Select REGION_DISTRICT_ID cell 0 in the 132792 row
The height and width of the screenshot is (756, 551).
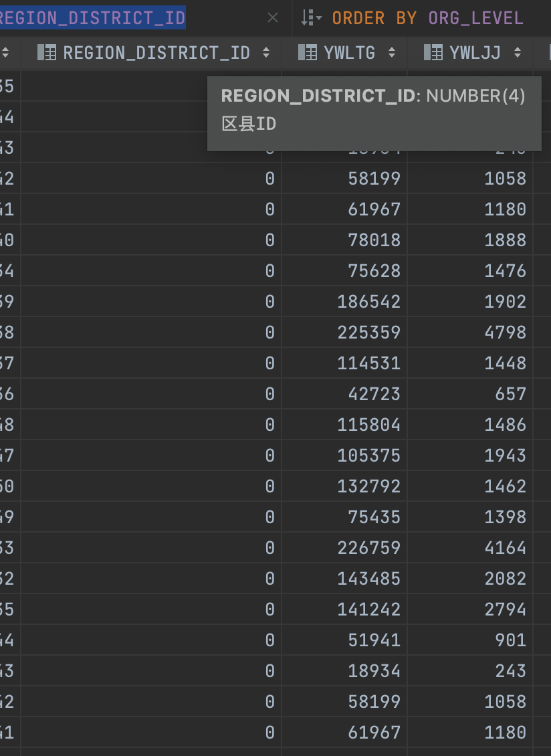(151, 486)
